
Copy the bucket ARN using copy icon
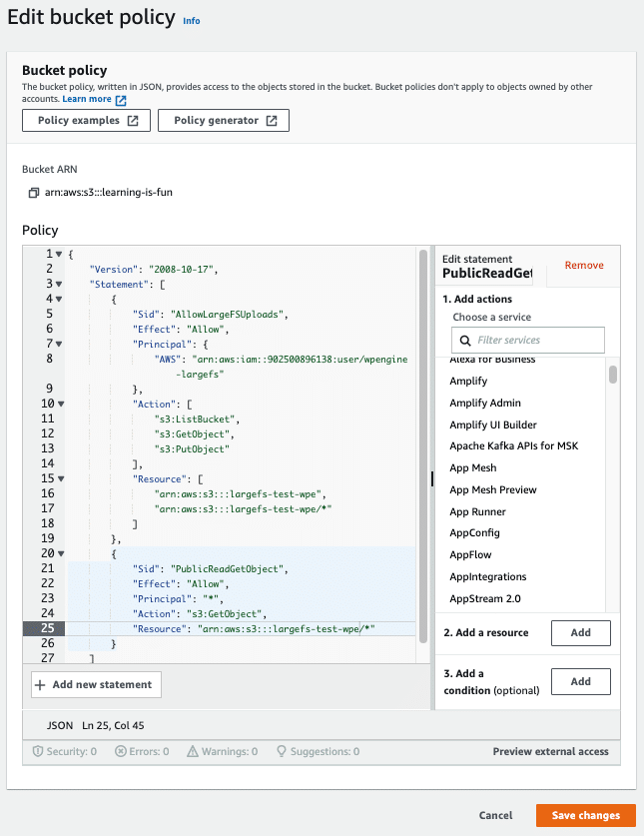pyautogui.click(x=34, y=192)
